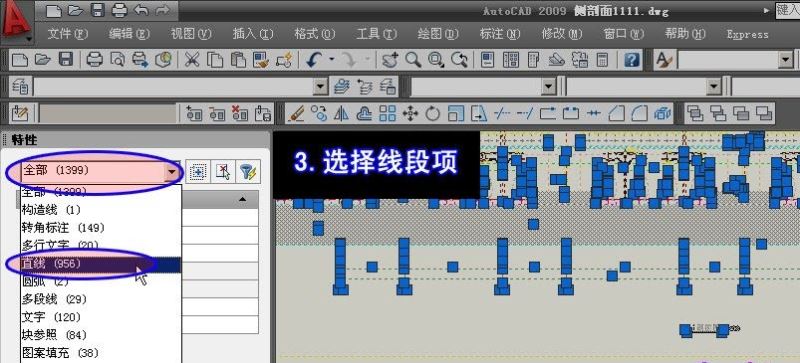800x363 pixels.
Task: Select the Zoom Realtime magnifier icon
Action: click(413, 60)
